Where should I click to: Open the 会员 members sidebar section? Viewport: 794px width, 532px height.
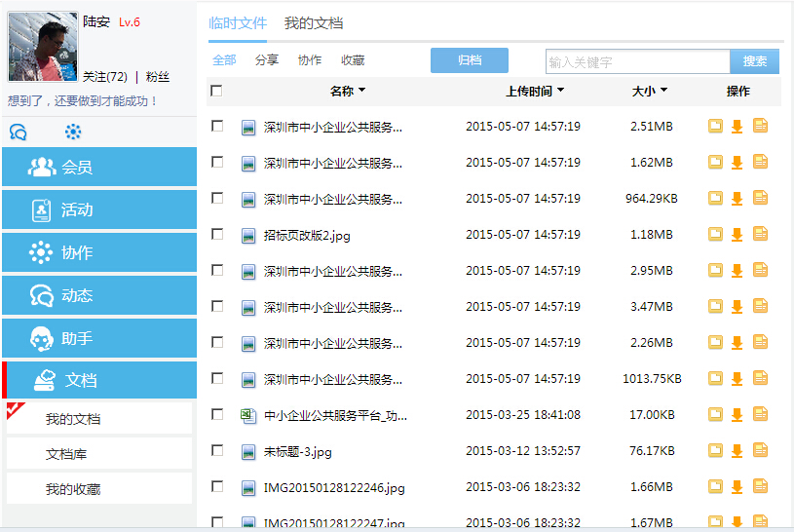coord(99,168)
